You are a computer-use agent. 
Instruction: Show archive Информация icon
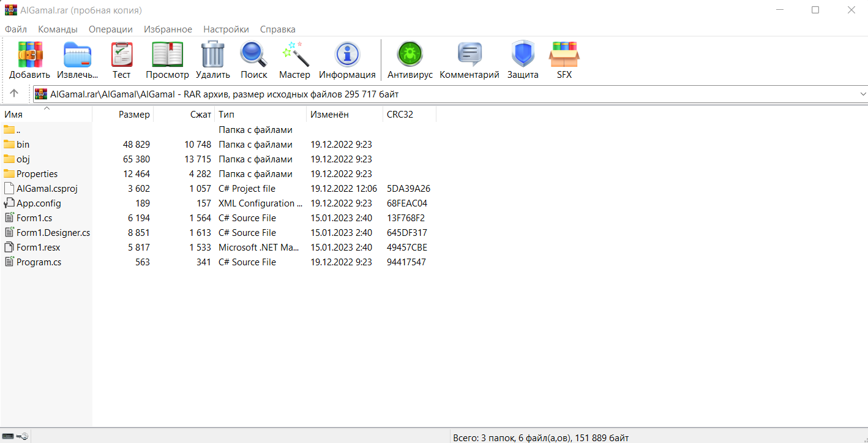tap(347, 55)
